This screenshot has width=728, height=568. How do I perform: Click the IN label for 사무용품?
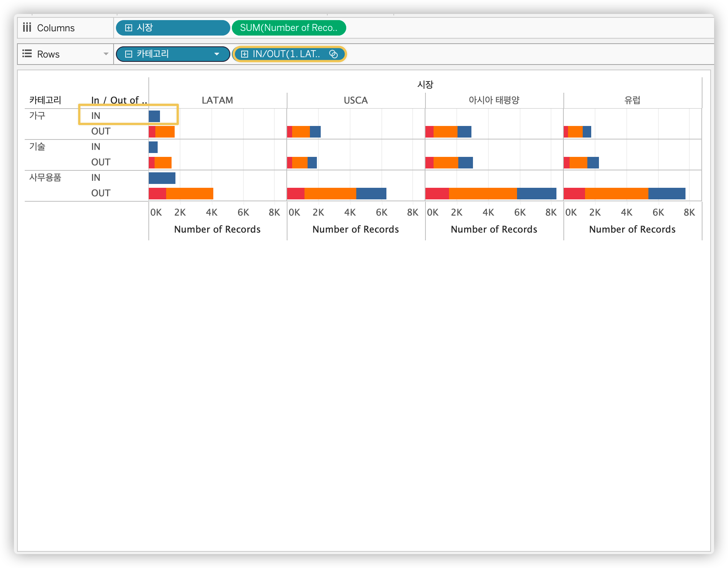coord(96,177)
